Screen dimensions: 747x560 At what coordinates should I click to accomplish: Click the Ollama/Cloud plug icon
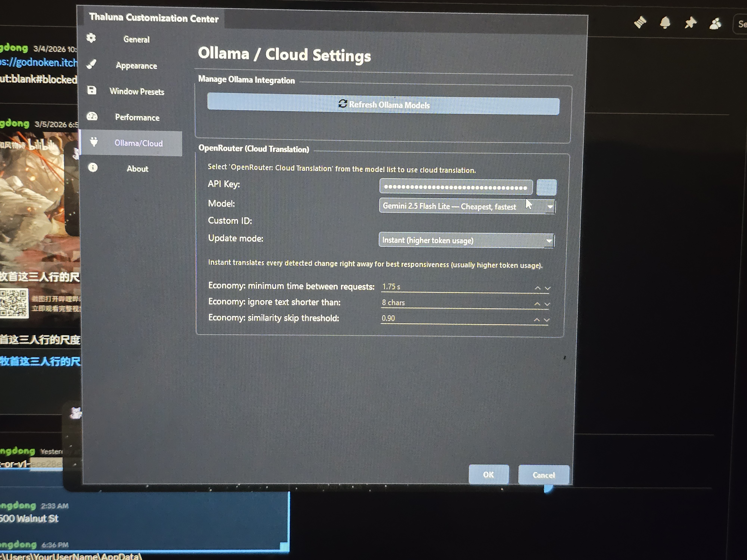[x=94, y=142]
